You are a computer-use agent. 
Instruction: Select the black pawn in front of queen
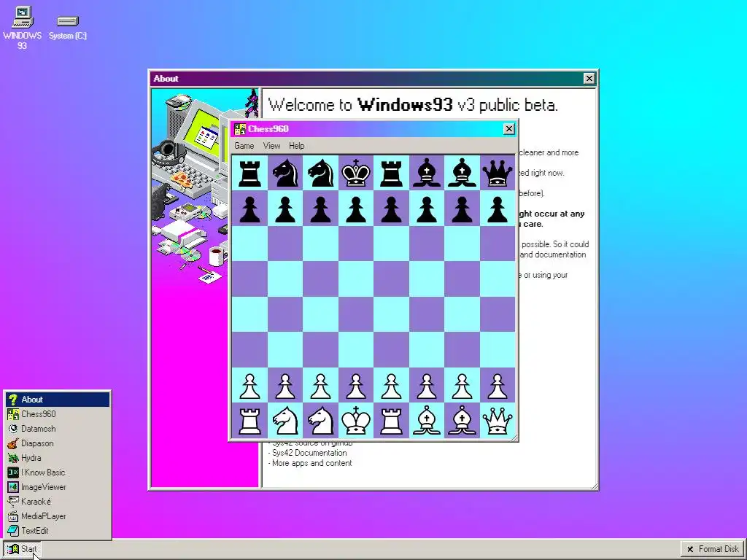(498, 209)
